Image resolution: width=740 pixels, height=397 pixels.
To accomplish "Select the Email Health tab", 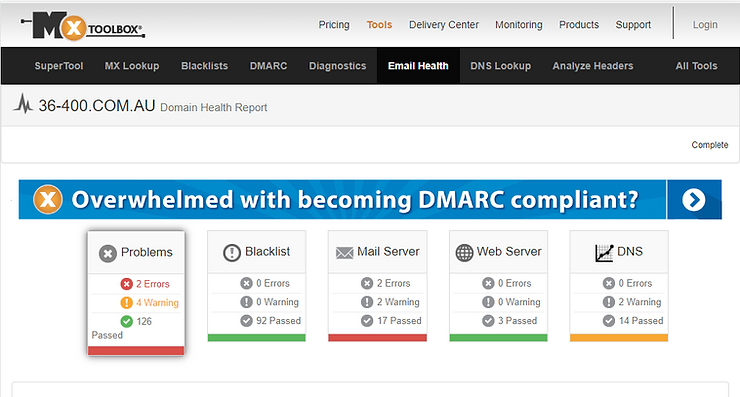I will [418, 66].
